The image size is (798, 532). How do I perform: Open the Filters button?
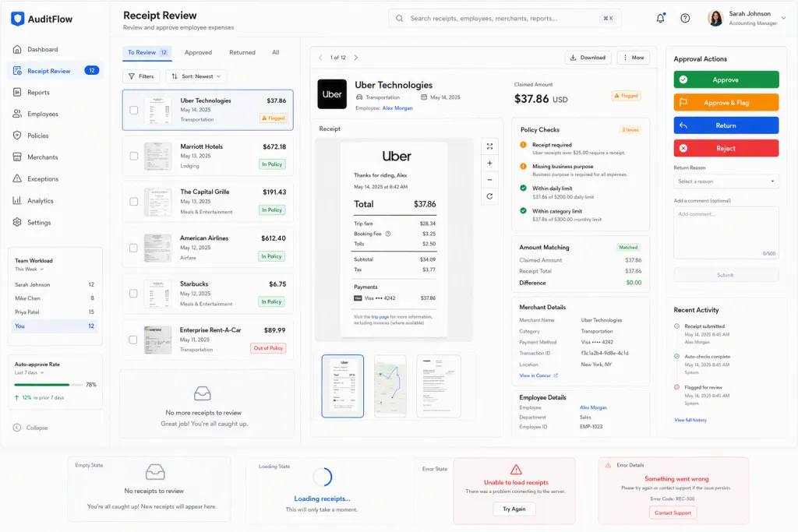(141, 76)
